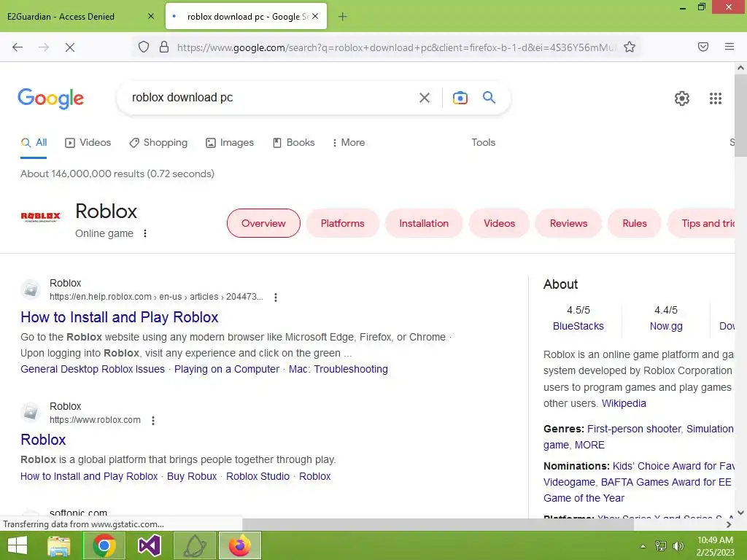The image size is (747, 560).
Task: Open the BlueStacks rating link
Action: [578, 326]
